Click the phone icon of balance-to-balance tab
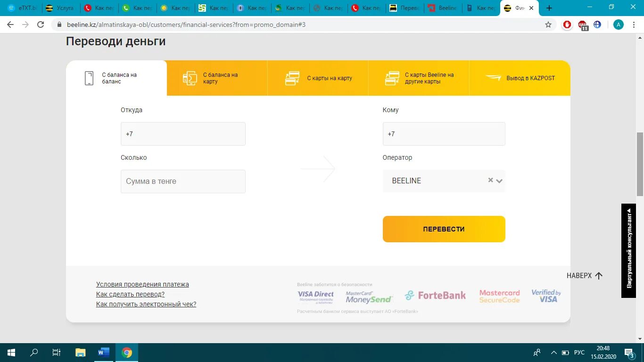644x362 pixels. click(89, 78)
